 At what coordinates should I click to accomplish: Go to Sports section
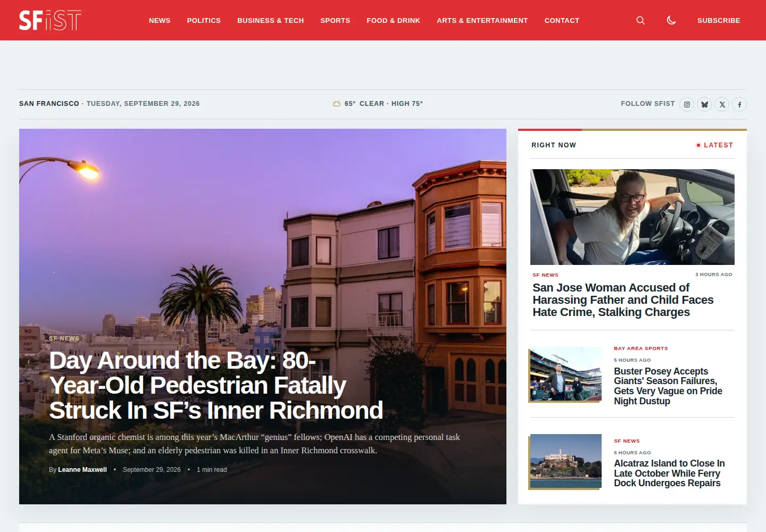[335, 20]
